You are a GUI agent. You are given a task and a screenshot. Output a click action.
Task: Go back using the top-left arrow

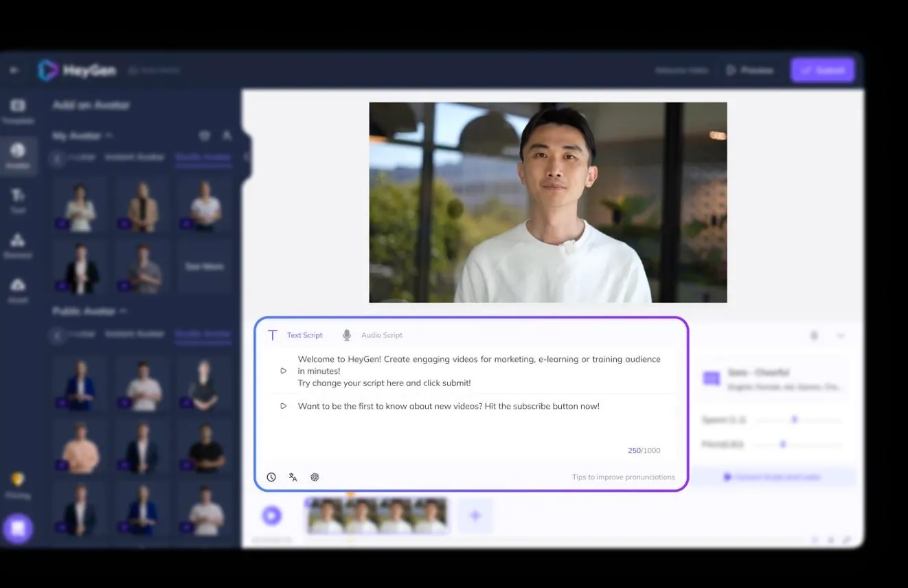14,70
